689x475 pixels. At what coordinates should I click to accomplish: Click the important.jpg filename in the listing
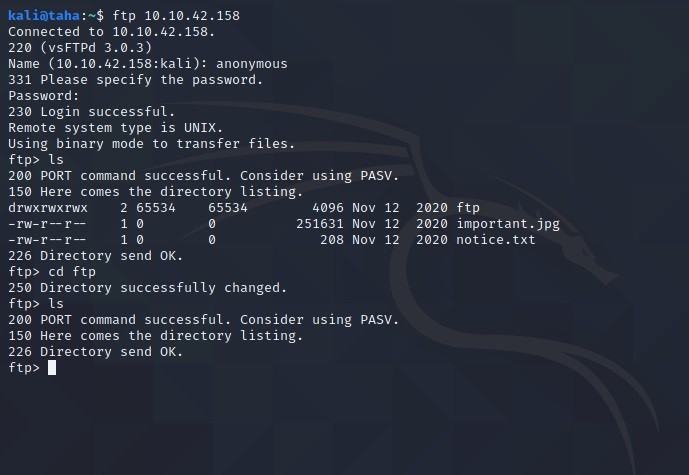coord(507,224)
